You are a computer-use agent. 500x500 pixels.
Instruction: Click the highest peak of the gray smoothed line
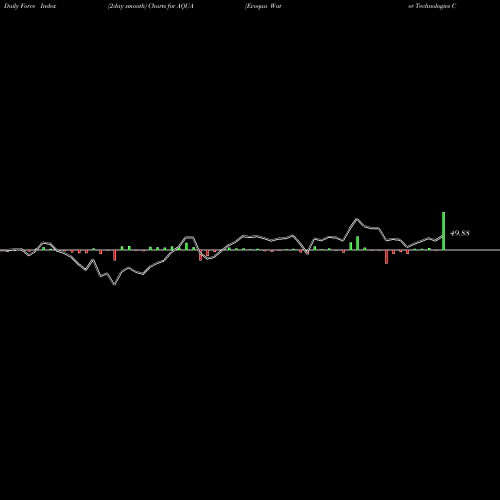357,219
